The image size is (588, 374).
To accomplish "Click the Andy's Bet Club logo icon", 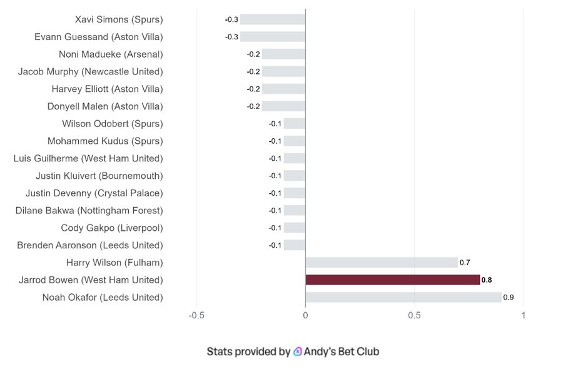I will coord(298,351).
